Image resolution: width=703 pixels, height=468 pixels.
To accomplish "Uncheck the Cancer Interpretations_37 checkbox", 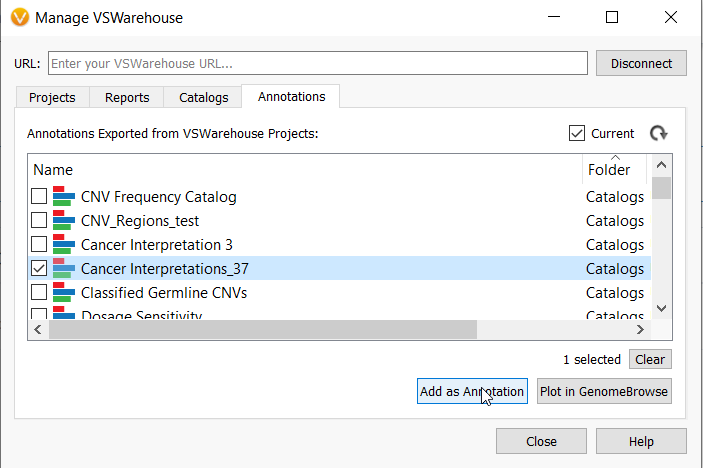I will 39,268.
